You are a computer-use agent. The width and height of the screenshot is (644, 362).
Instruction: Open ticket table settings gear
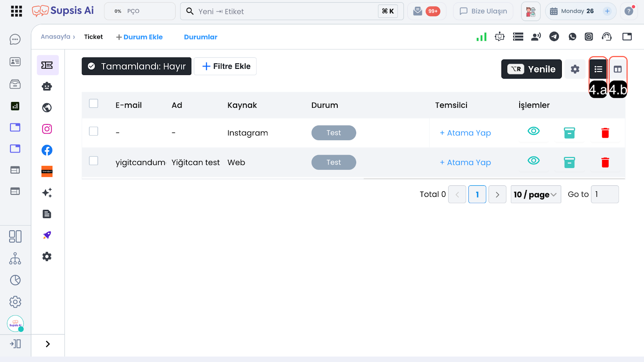pyautogui.click(x=575, y=69)
